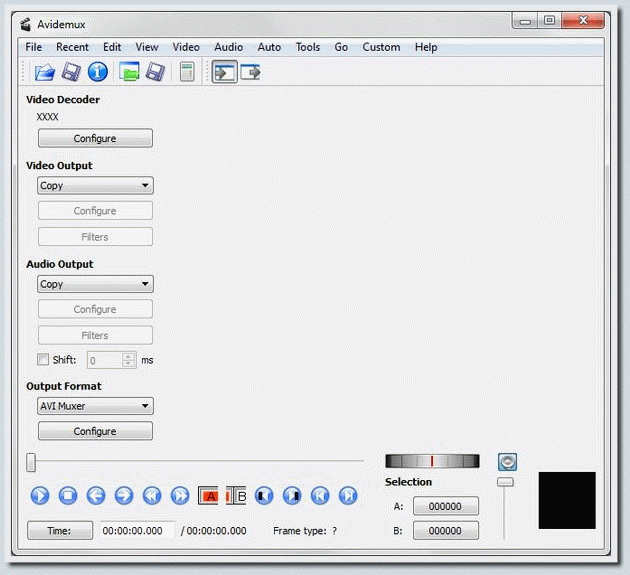Click Configure under Video Output
Viewport: 630px width, 575px height.
[x=95, y=211]
